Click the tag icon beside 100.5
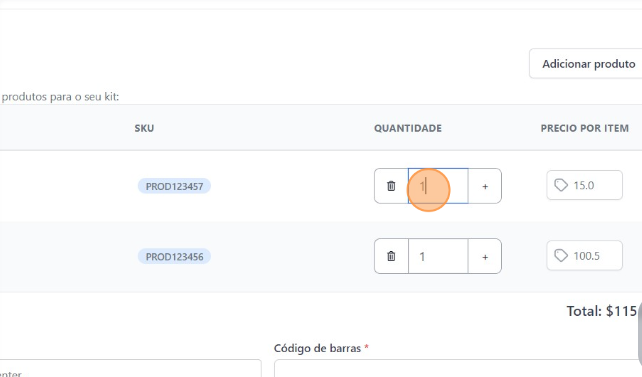 click(561, 256)
